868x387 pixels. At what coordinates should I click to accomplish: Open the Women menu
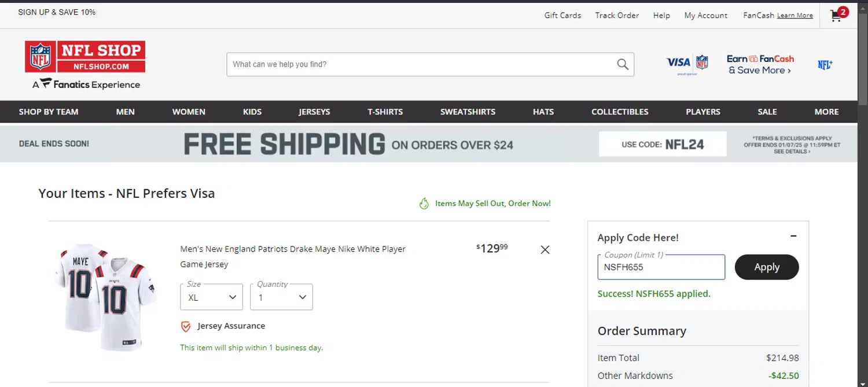pyautogui.click(x=189, y=112)
